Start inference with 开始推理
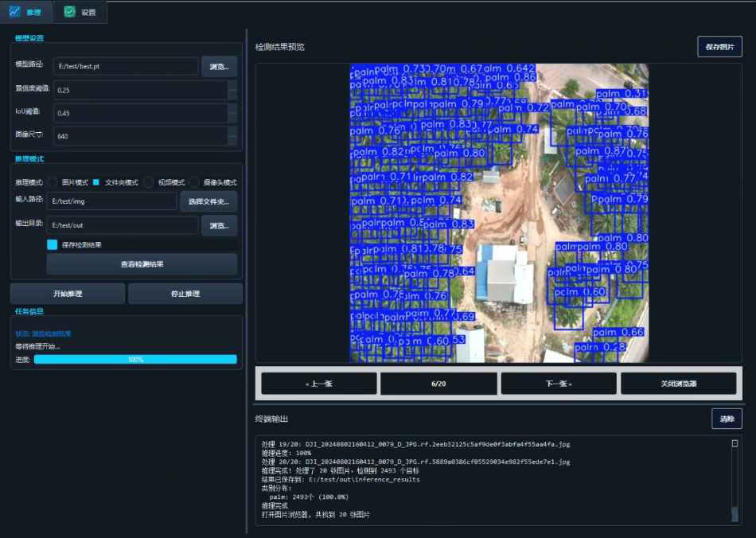The height and width of the screenshot is (538, 756). tap(68, 294)
